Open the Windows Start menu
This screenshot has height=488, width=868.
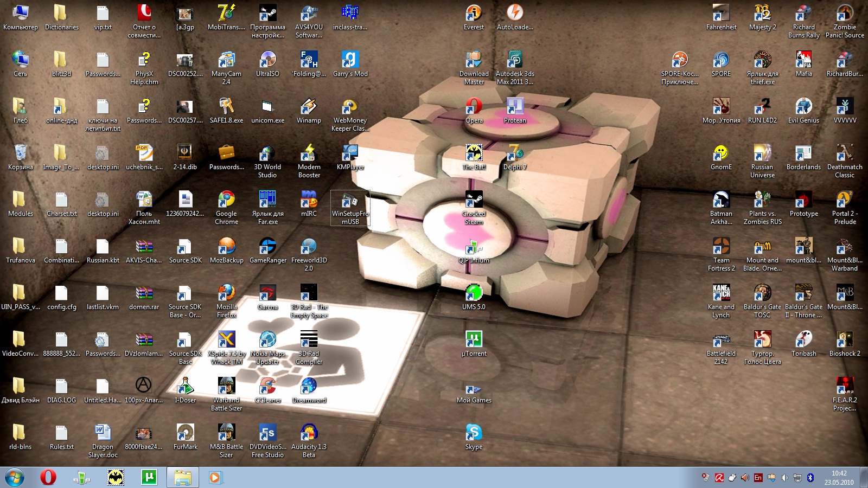click(15, 478)
